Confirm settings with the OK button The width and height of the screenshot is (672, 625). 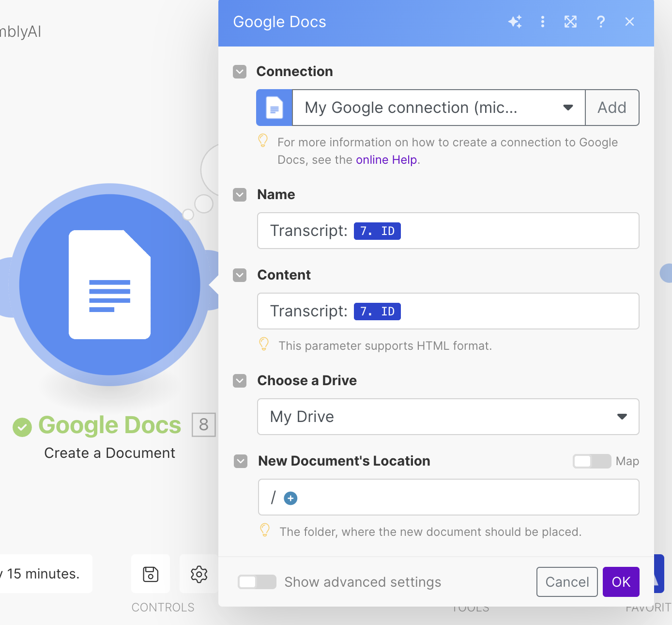point(621,582)
